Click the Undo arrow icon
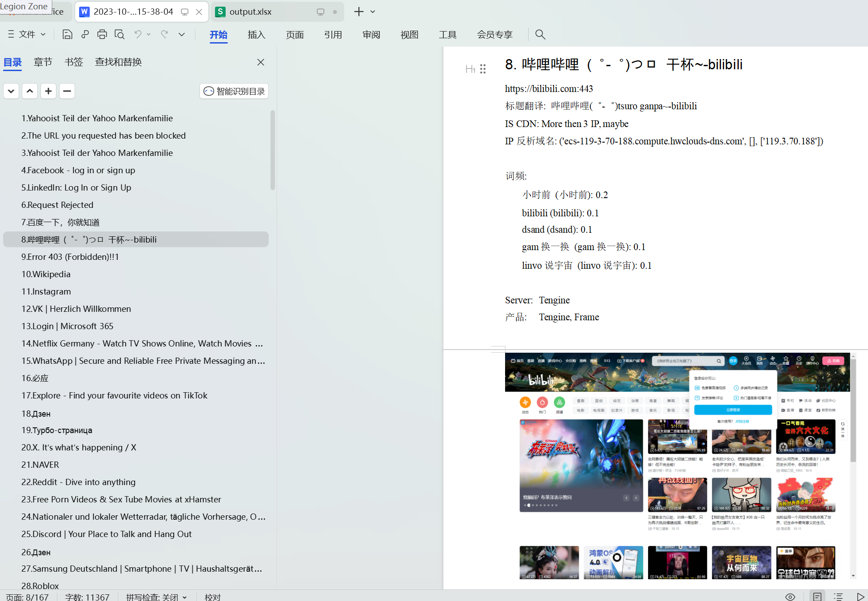This screenshot has height=601, width=868. click(138, 34)
